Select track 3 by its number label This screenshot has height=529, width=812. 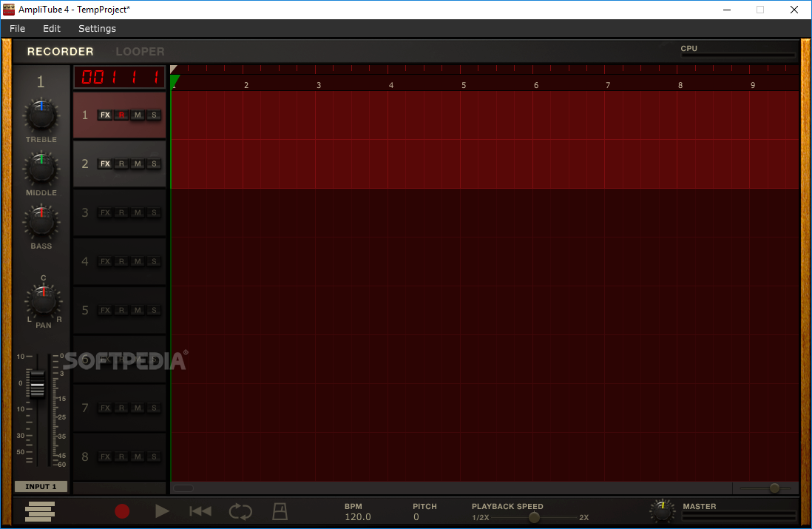tap(85, 212)
